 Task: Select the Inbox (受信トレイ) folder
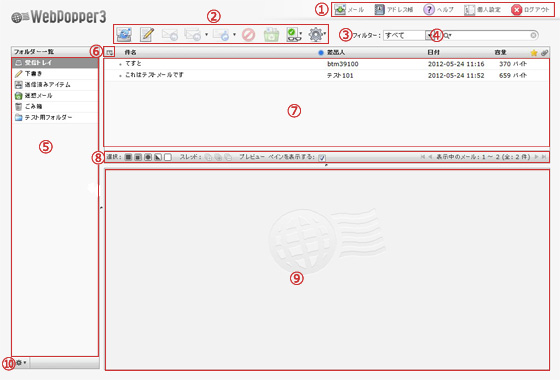coord(55,63)
